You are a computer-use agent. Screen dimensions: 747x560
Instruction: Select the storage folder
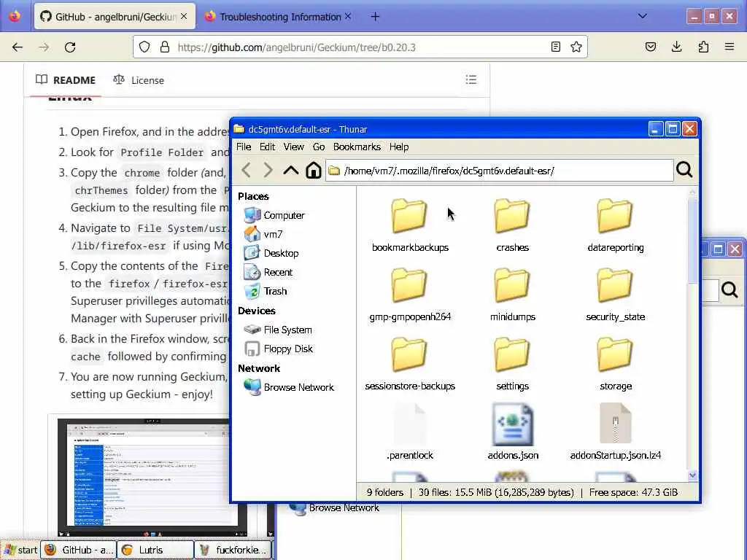pos(615,363)
